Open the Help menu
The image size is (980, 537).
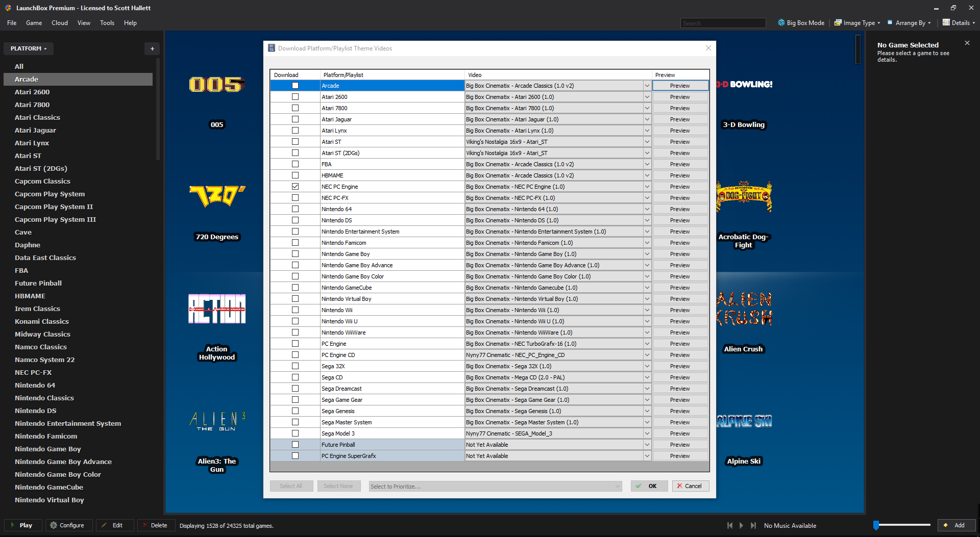130,23
